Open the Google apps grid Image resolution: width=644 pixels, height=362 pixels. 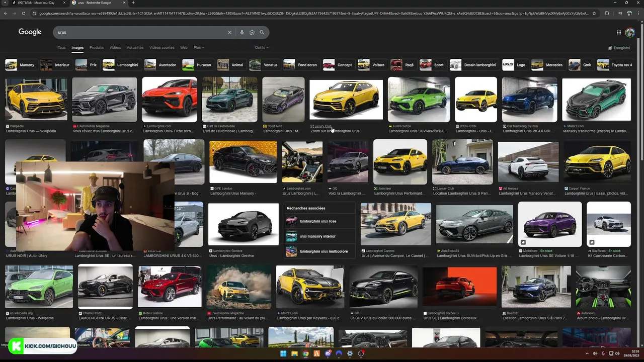(619, 32)
